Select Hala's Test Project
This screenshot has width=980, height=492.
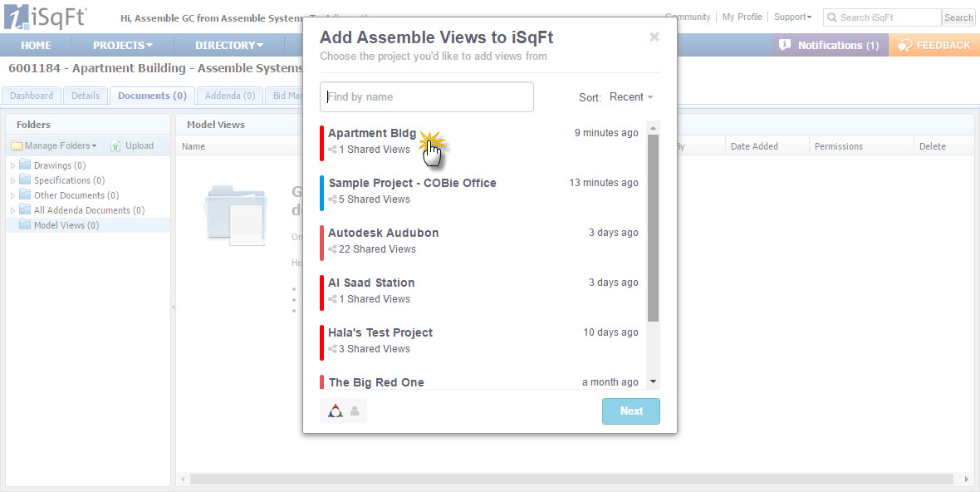tap(481, 342)
